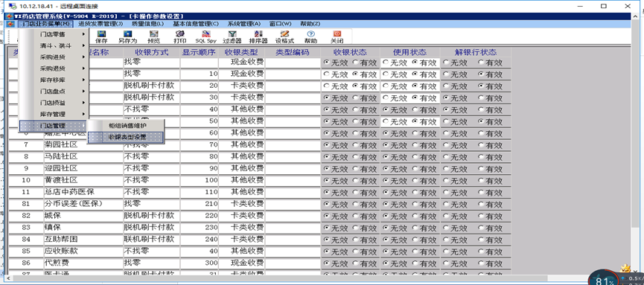This screenshot has height=285, width=644.
Task: Select the 菊园社区 name cell
Action: click(83, 145)
